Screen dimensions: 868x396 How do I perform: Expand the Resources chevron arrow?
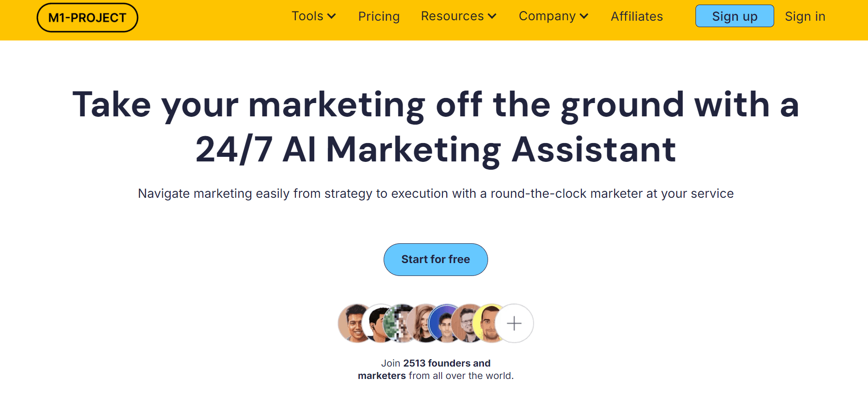(x=492, y=17)
